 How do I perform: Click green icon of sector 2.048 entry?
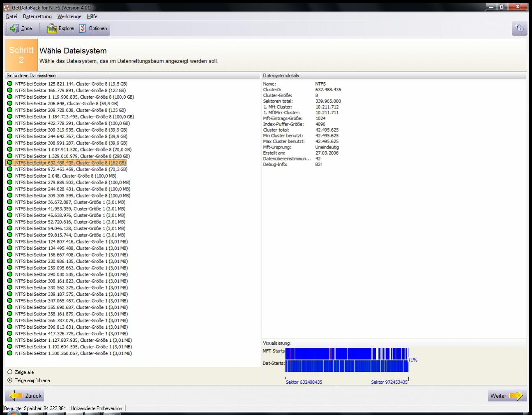click(x=10, y=176)
